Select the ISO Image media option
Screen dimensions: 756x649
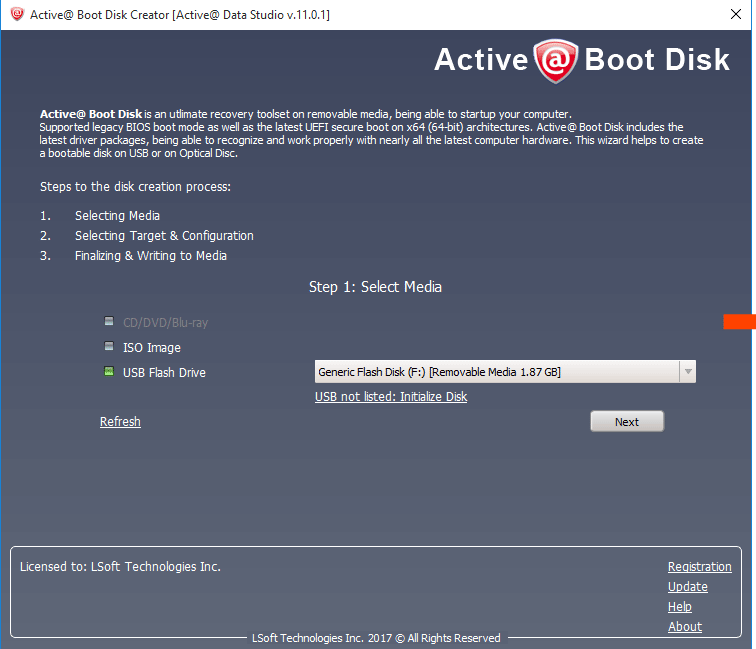(110, 348)
